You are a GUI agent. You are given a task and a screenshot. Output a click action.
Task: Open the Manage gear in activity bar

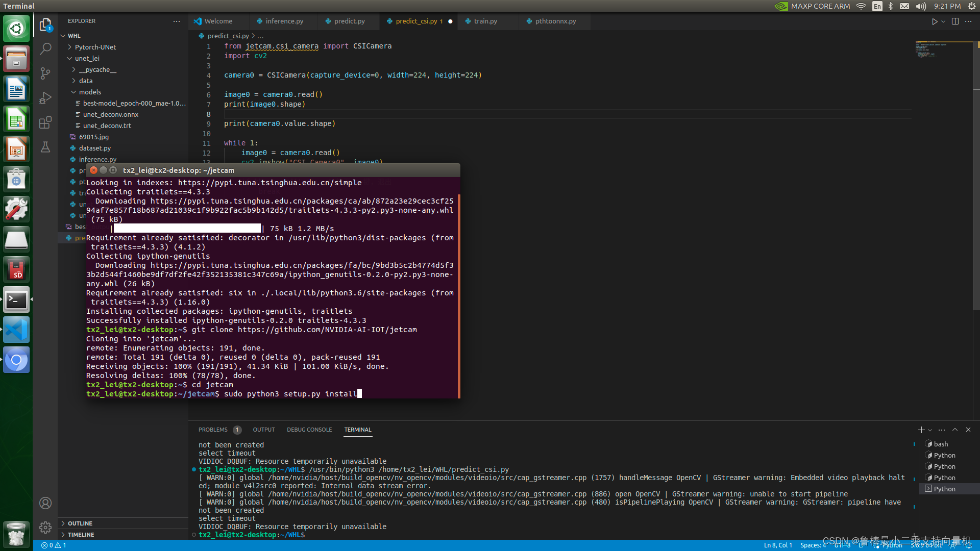coord(45,528)
